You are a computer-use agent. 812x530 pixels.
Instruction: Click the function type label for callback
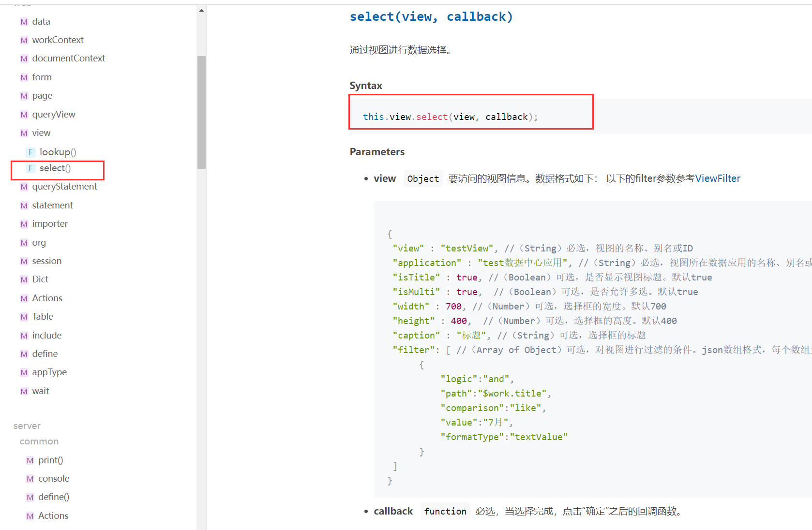click(446, 512)
